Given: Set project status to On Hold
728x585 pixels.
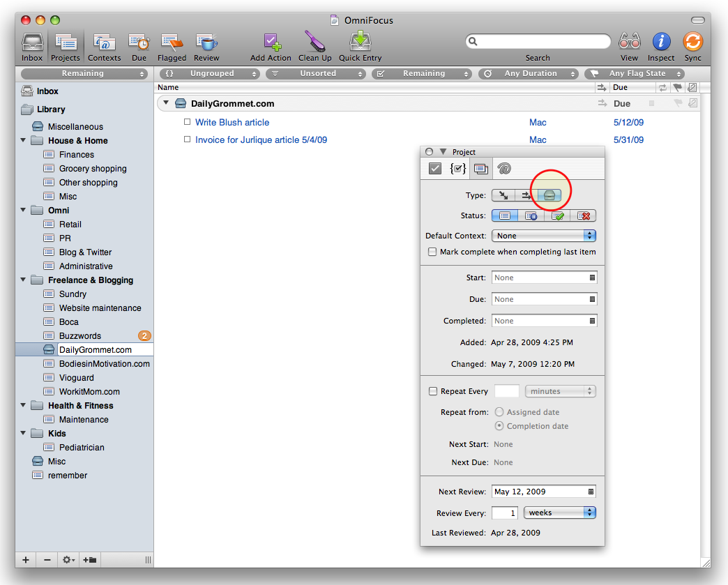Looking at the screenshot, I should [531, 216].
